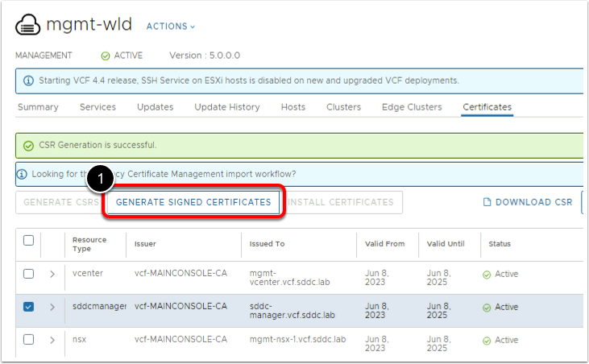Click the Resource Type column header
Viewport: 589px width, 364px height.
(x=89, y=244)
